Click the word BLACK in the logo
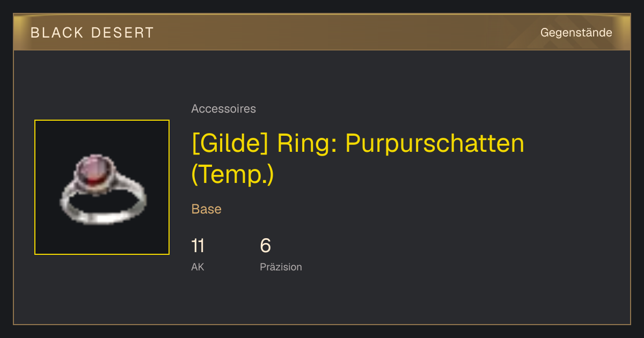 pos(57,33)
